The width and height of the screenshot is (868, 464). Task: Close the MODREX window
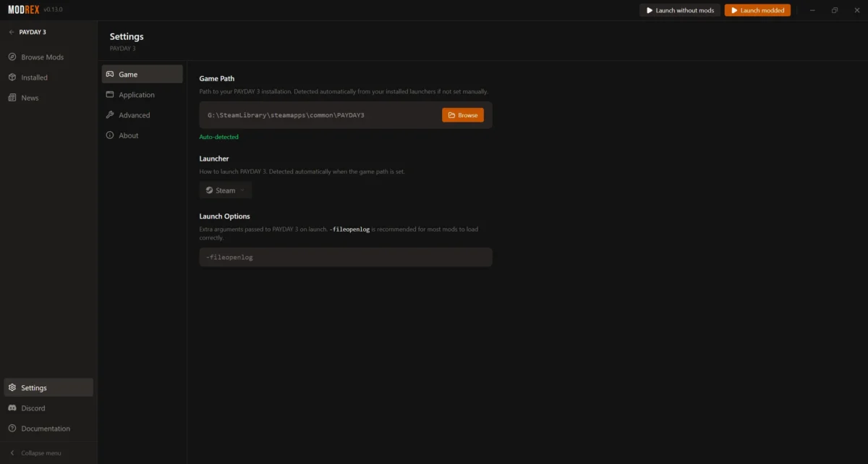click(x=856, y=10)
